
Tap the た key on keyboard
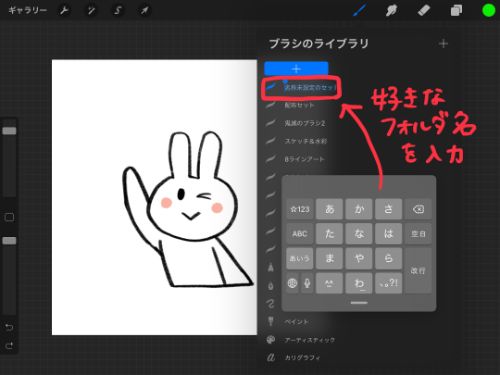pyautogui.click(x=329, y=234)
